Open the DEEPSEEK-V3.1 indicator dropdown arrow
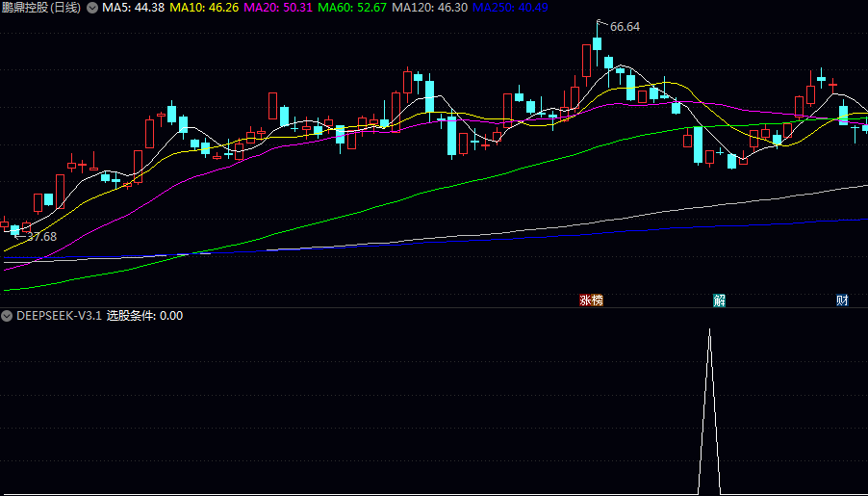Image resolution: width=868 pixels, height=496 pixels. point(8,316)
